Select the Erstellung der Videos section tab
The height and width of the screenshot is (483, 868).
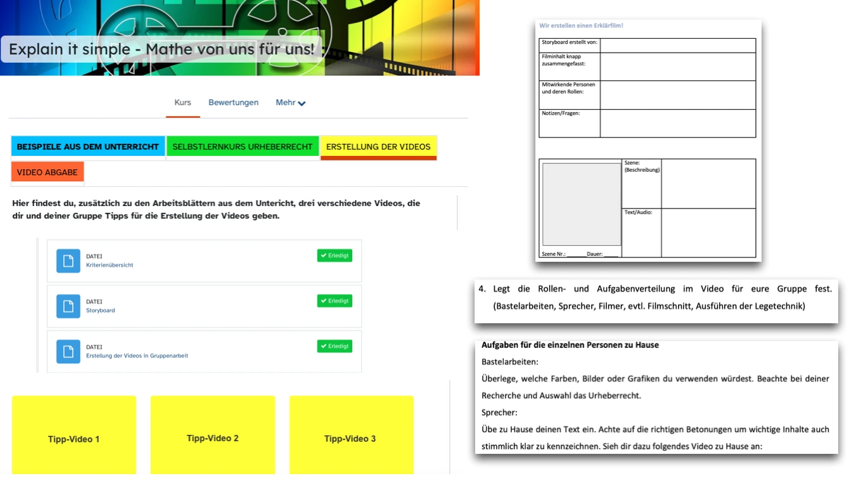[378, 147]
